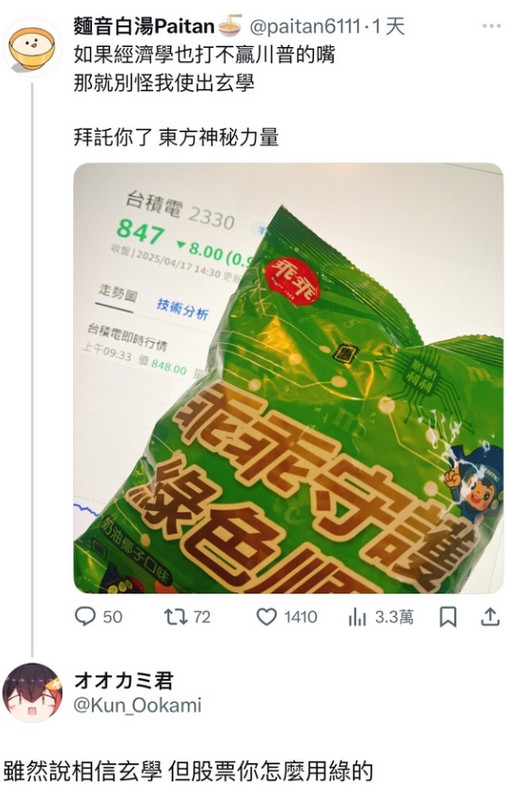Open the 麵音白湯Paitan bowl profile avatar
Viewport: 514px width, 800px height.
click(x=32, y=48)
